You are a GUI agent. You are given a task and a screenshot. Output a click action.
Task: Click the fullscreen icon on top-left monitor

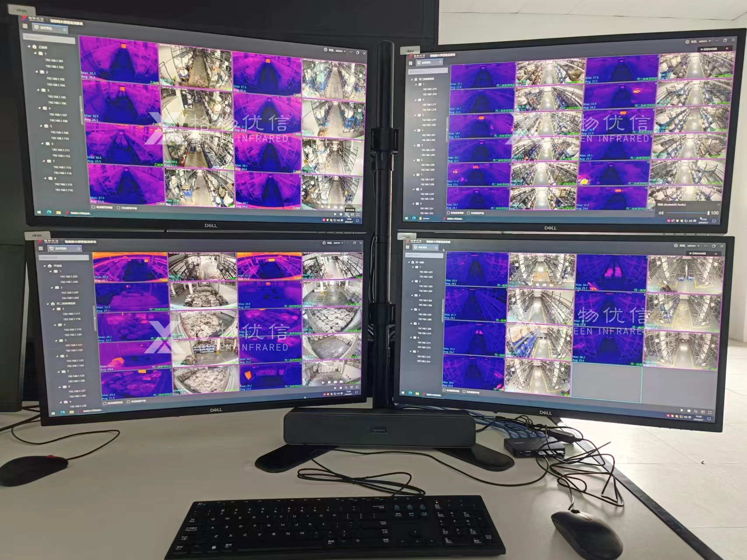pyautogui.click(x=359, y=215)
